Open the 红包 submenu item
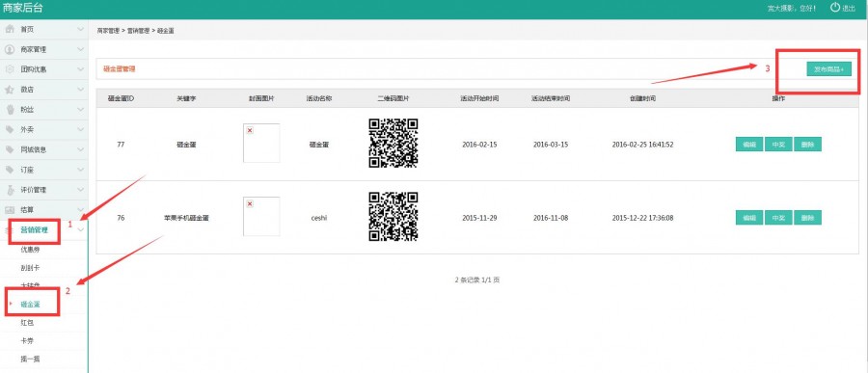 click(27, 322)
